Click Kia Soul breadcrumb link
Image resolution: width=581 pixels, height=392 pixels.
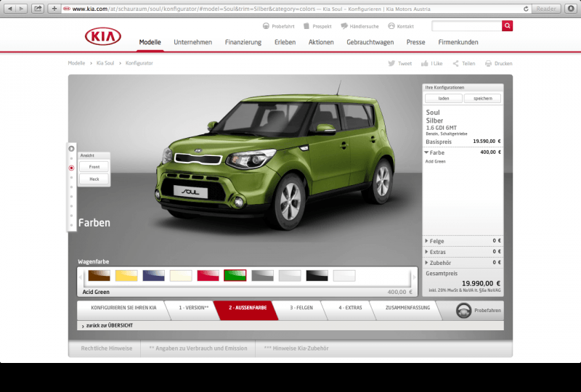(105, 63)
